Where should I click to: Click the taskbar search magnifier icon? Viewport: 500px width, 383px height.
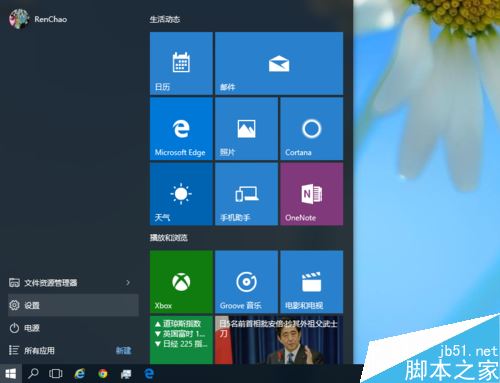click(33, 374)
